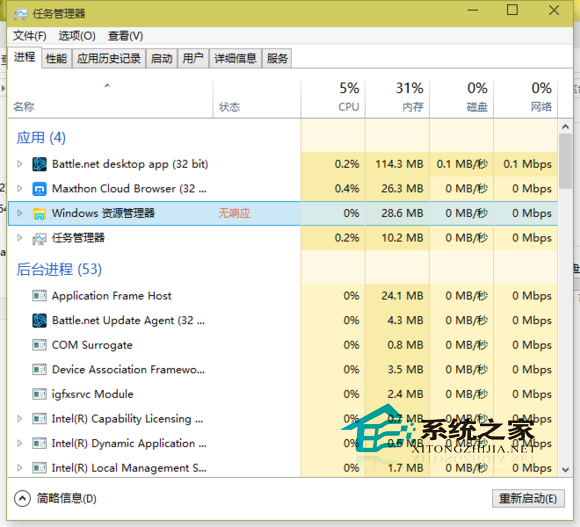Image resolution: width=580 pixels, height=527 pixels.
Task: Switch to the 服务 tab
Action: [277, 58]
